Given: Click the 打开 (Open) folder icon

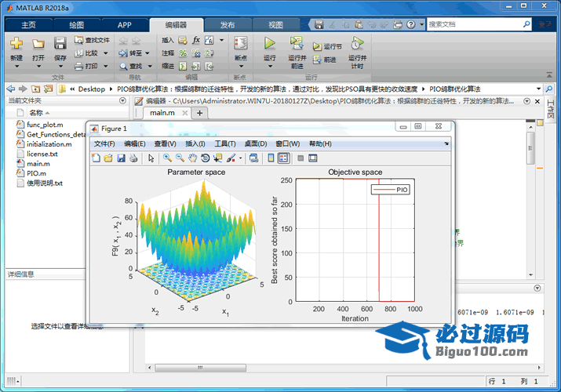Looking at the screenshot, I should (38, 44).
